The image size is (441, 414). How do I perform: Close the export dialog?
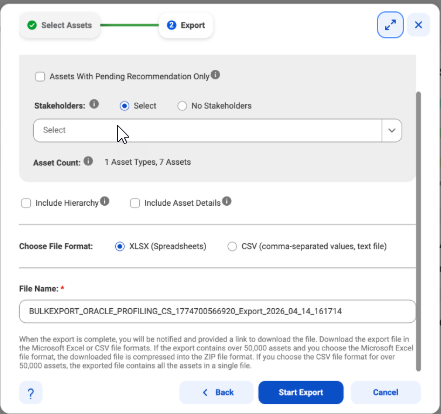(x=418, y=25)
